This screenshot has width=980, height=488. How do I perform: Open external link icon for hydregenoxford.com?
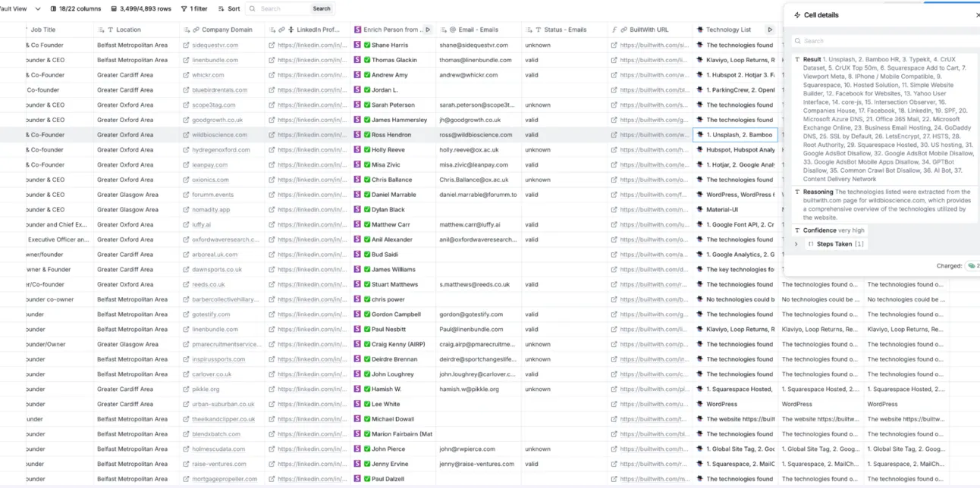[186, 150]
